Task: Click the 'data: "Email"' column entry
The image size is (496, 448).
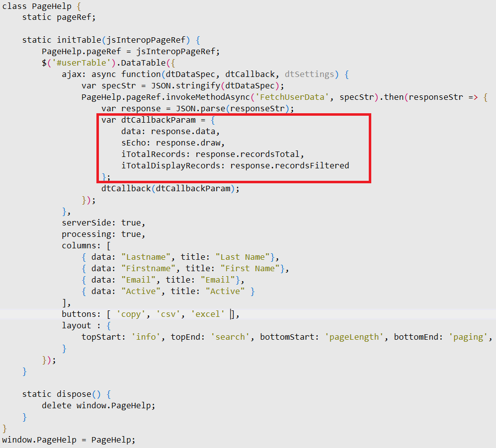Action: [123, 280]
